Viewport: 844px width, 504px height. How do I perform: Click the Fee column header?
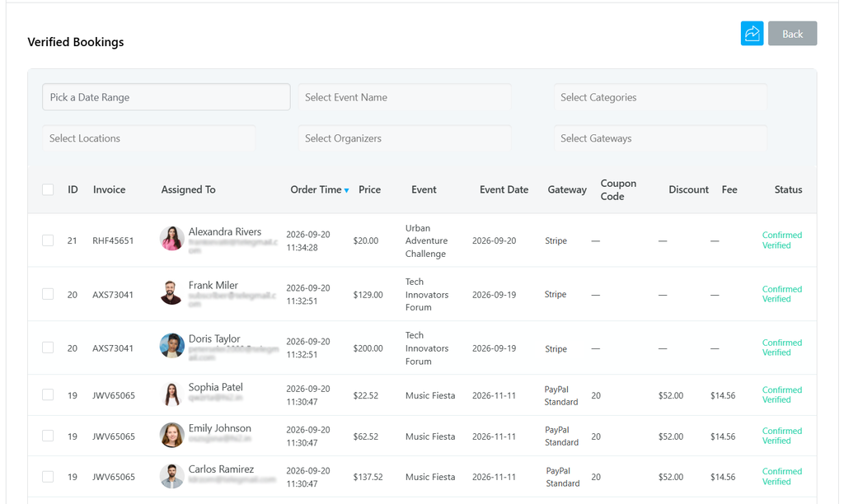pos(729,189)
